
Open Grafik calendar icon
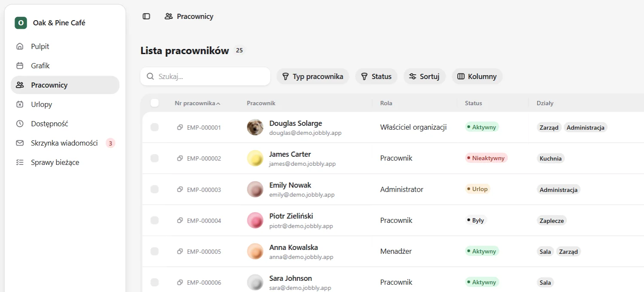20,66
